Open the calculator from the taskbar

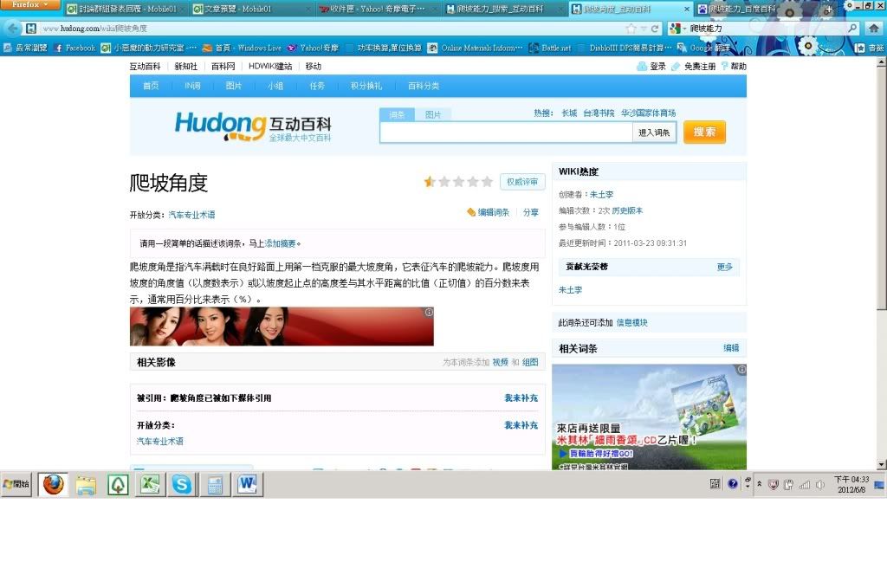(x=214, y=485)
